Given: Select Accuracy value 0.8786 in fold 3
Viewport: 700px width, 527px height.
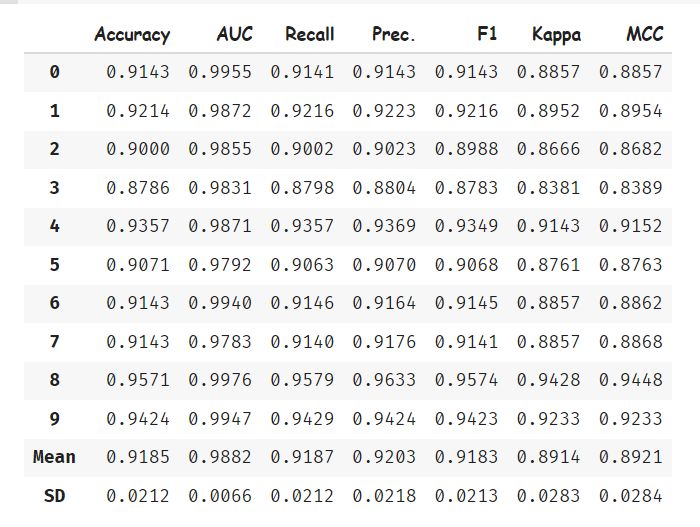Looking at the screenshot, I should point(138,187).
